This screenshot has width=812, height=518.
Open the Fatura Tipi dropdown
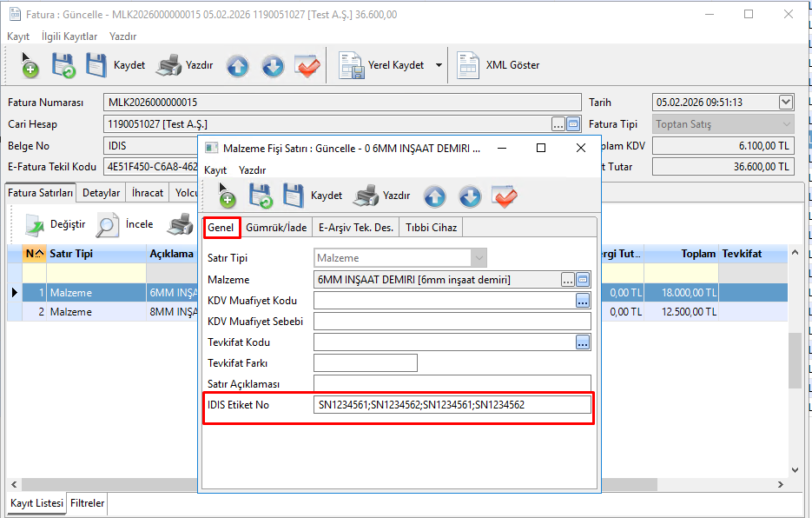786,124
